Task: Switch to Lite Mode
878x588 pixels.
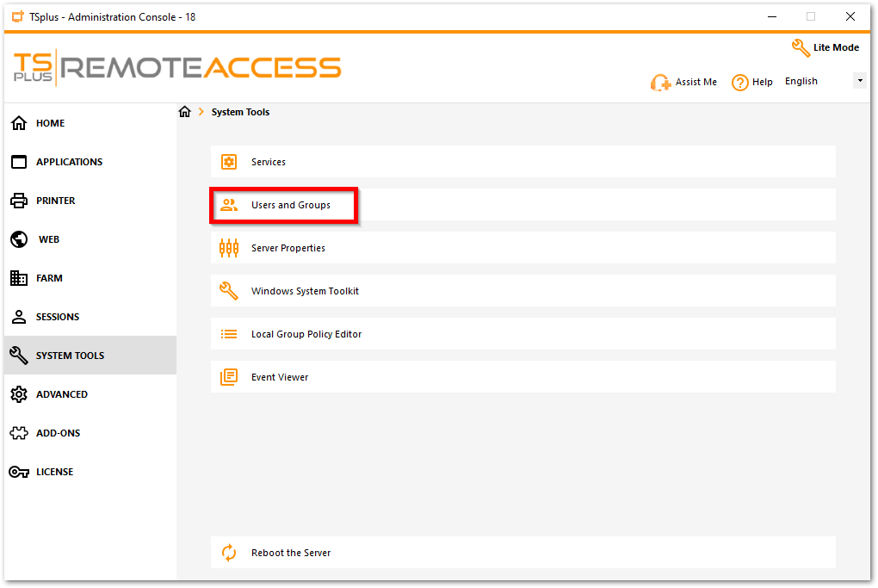Action: click(x=825, y=47)
